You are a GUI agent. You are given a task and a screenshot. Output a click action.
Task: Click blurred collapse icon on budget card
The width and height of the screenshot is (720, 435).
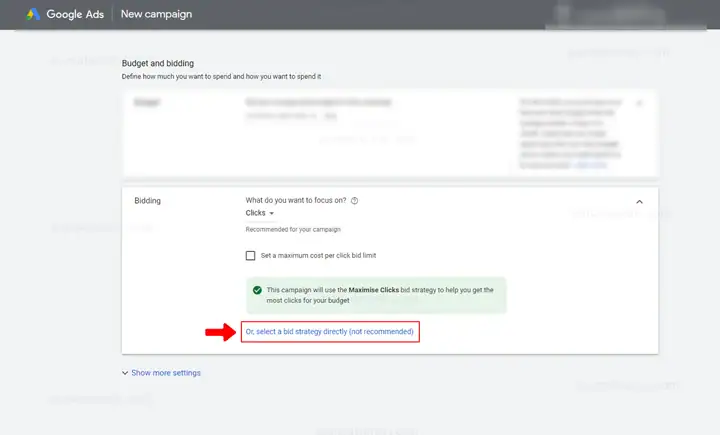click(639, 103)
